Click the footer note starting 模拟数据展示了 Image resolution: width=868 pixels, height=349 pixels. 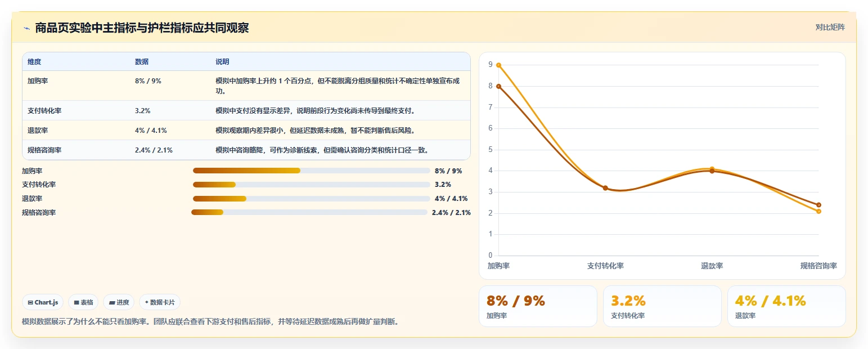(x=210, y=322)
